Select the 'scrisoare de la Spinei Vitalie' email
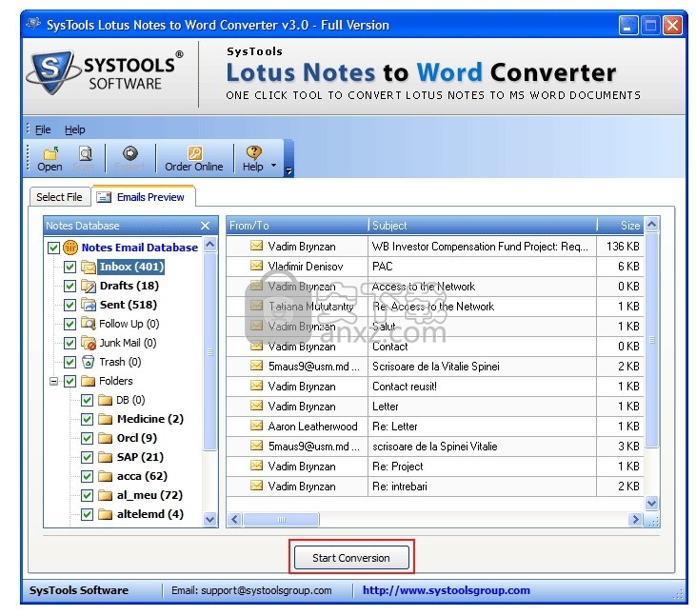This screenshot has width=696, height=616. point(435,447)
